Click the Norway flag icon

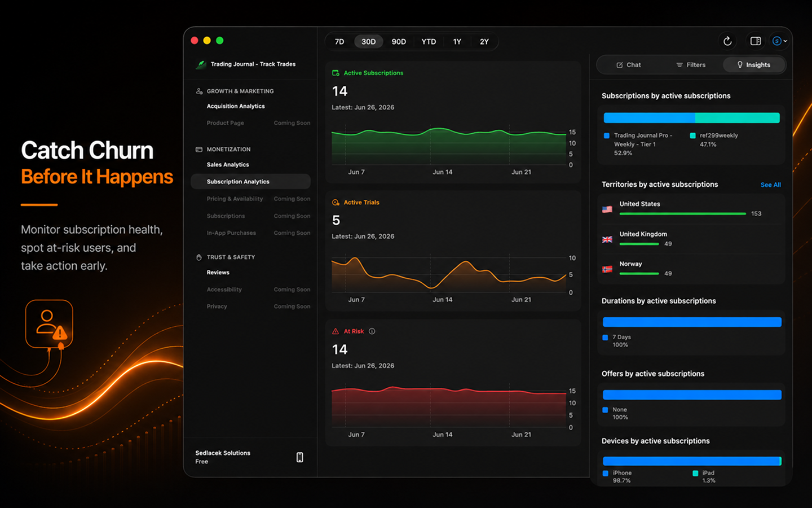[607, 269]
